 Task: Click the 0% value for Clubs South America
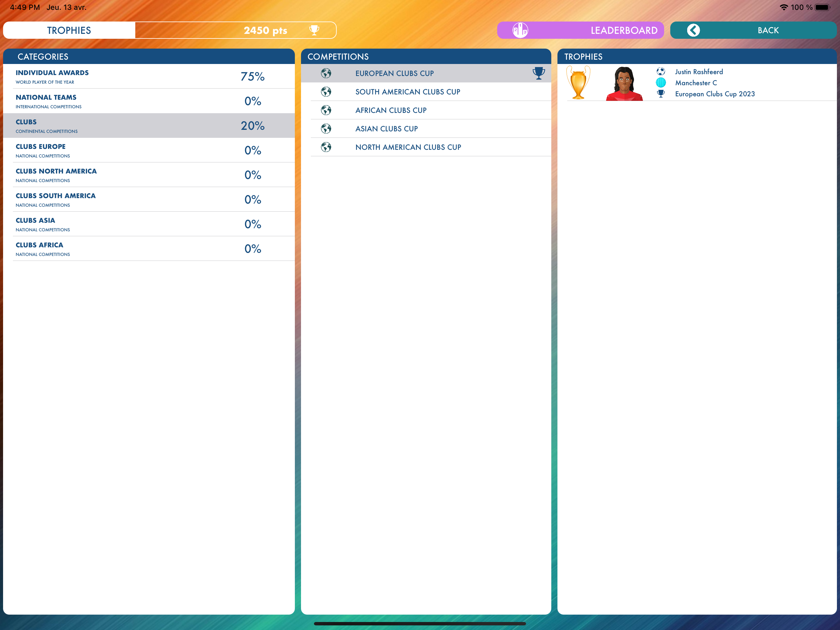pos(252,199)
